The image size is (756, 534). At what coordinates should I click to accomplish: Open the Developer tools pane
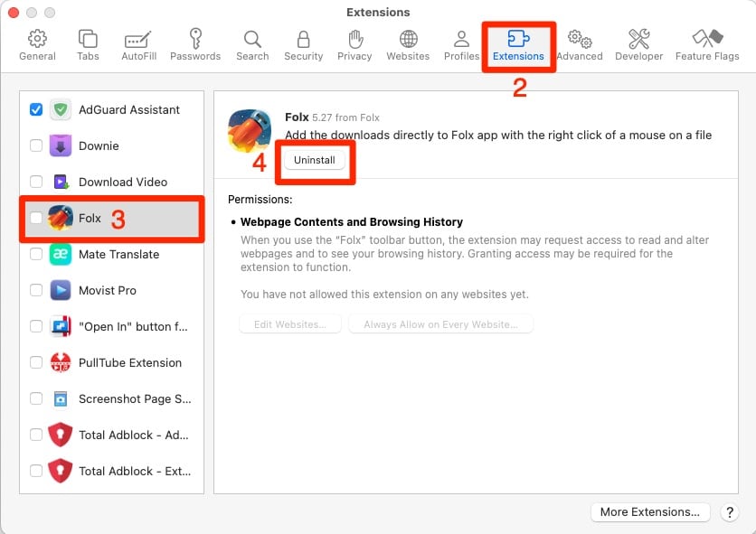point(638,45)
